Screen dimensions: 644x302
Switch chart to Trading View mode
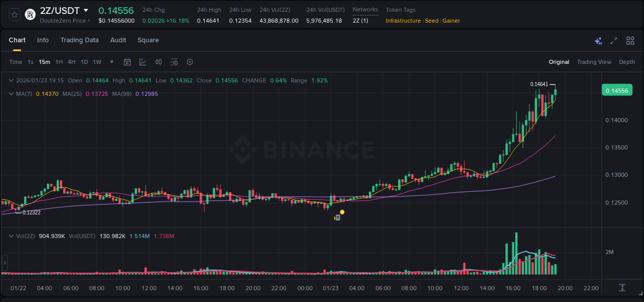pyautogui.click(x=594, y=62)
